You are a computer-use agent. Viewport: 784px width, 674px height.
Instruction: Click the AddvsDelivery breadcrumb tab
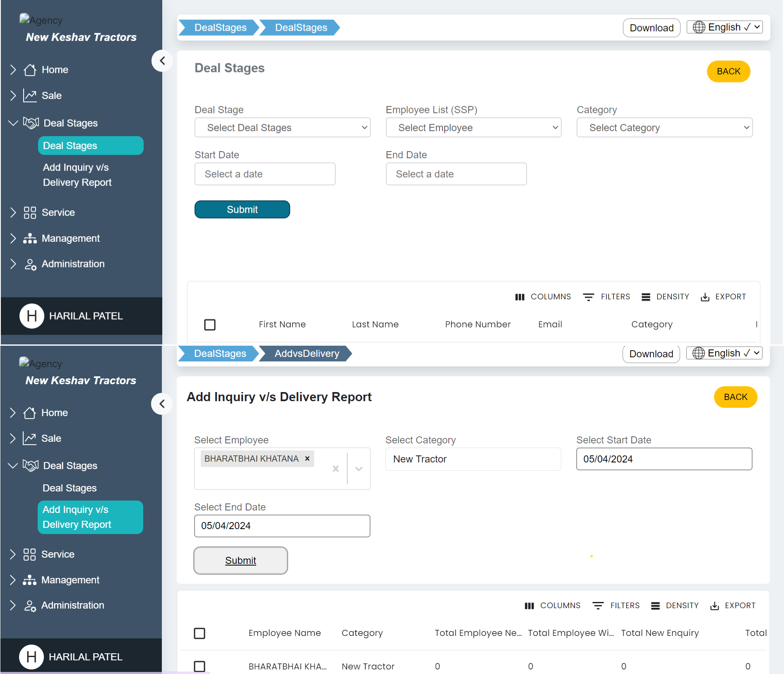click(306, 354)
